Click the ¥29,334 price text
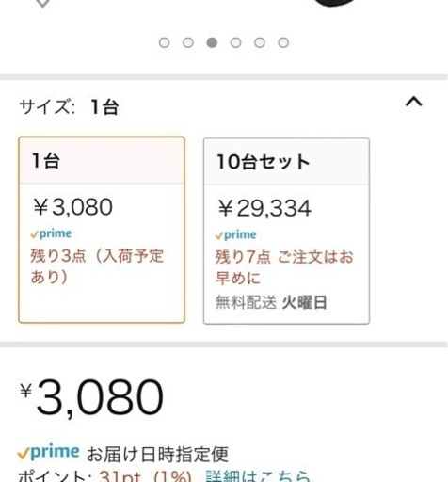448x482 pixels. click(264, 208)
